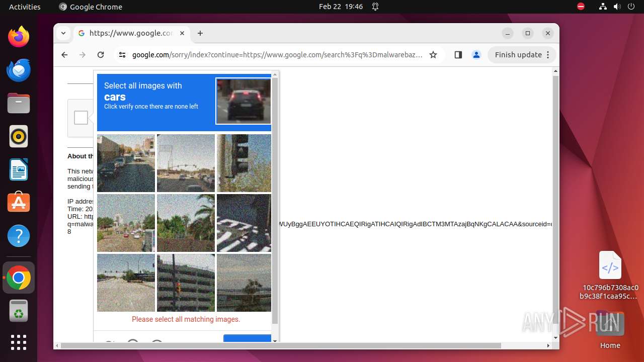Open the 10c796b7308ac0 desktop file
This screenshot has width=644, height=362.
pos(610,275)
